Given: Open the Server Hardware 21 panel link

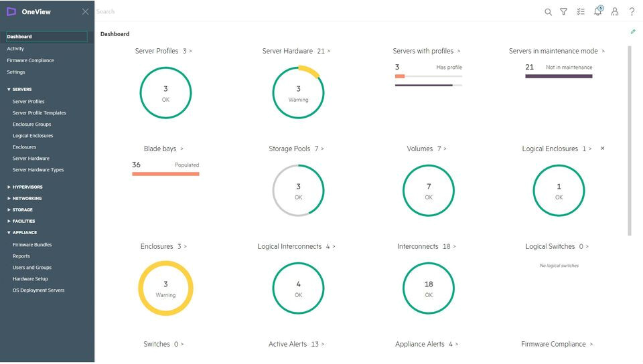Looking at the screenshot, I should pyautogui.click(x=295, y=51).
